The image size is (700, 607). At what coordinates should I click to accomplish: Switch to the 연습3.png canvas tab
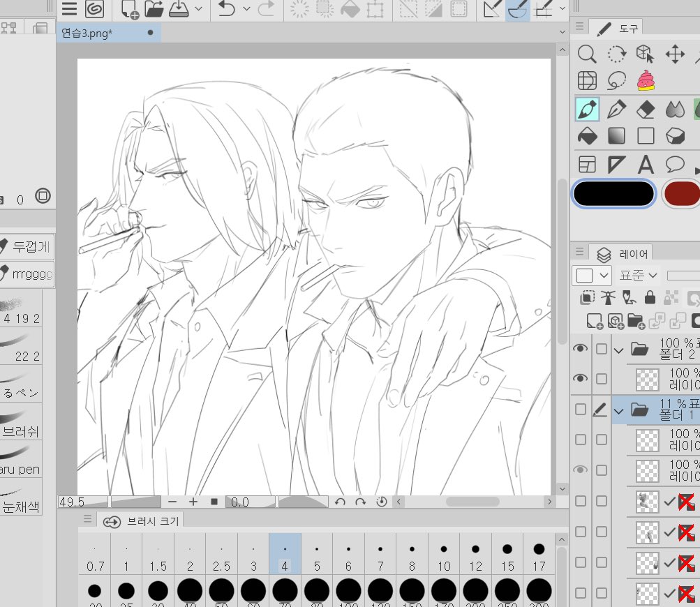click(x=108, y=33)
